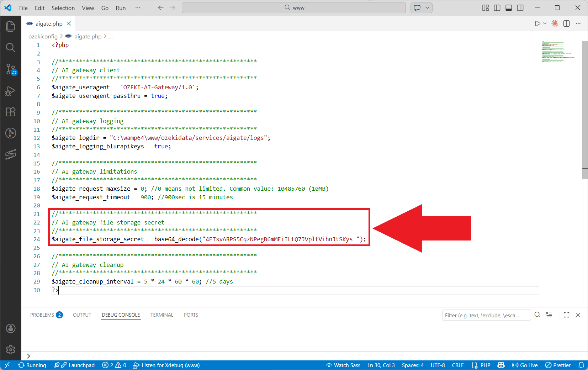Click aigate.php in the breadcrumb

pyautogui.click(x=88, y=36)
